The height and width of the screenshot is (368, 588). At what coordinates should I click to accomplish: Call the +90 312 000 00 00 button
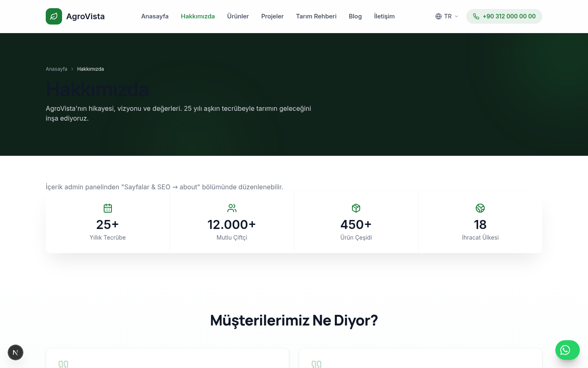tap(504, 16)
